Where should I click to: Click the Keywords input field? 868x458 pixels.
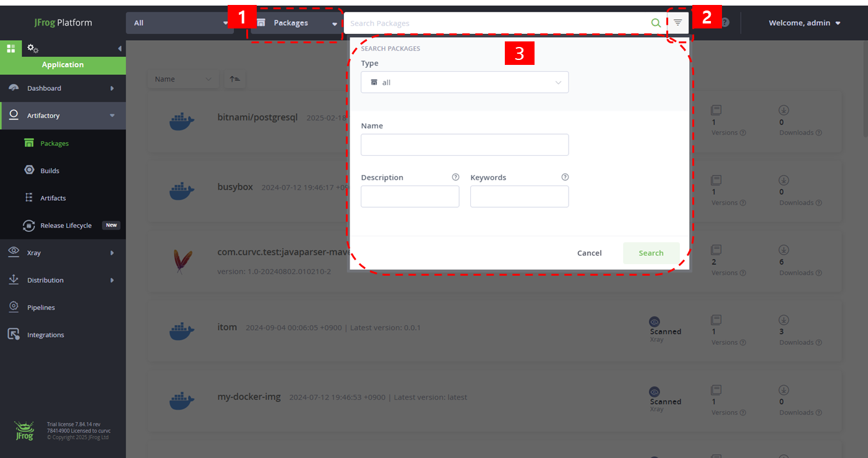pyautogui.click(x=519, y=197)
